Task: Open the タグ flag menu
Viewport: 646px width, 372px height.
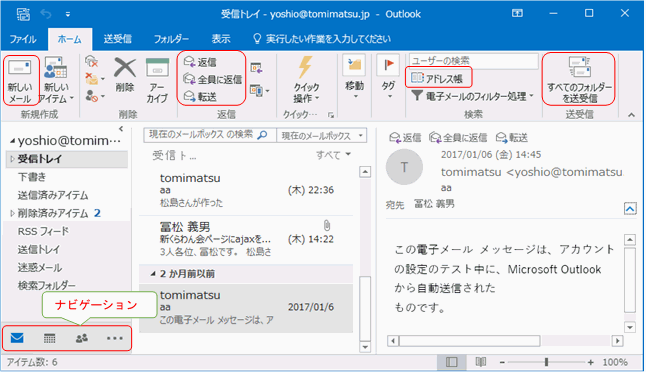Action: tap(388, 77)
